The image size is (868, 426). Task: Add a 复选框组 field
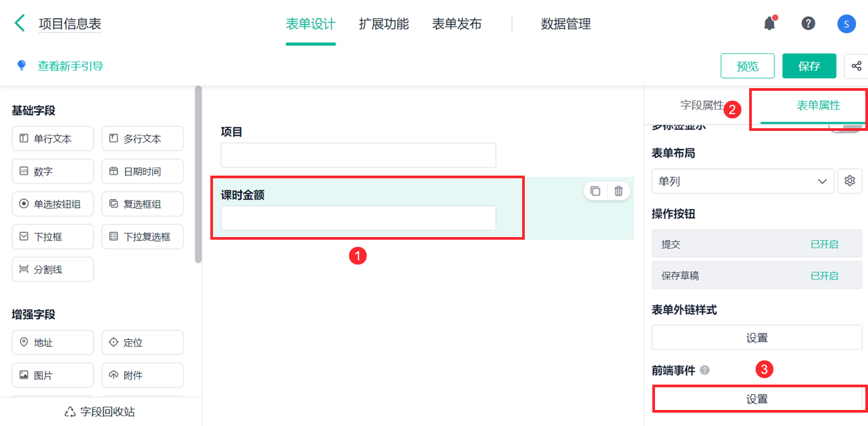(142, 204)
